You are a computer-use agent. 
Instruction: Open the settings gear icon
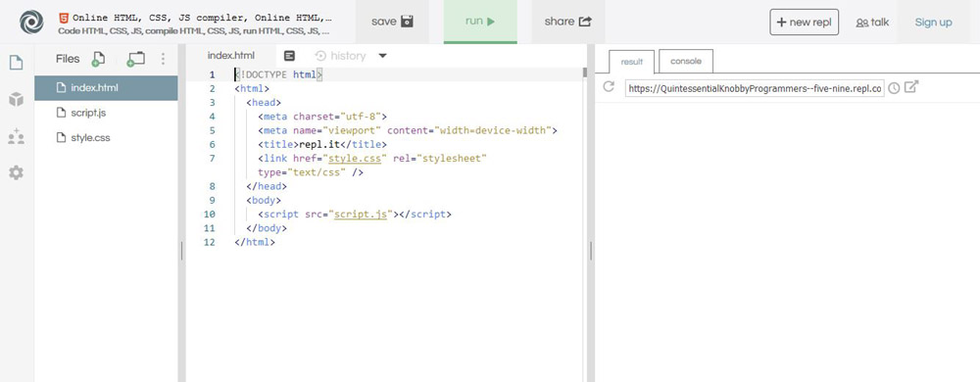pyautogui.click(x=16, y=173)
